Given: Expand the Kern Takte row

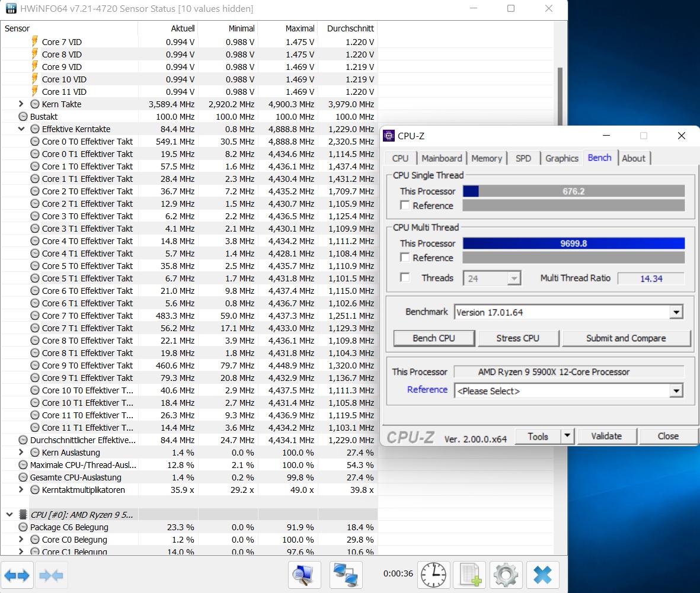Looking at the screenshot, I should tap(21, 104).
